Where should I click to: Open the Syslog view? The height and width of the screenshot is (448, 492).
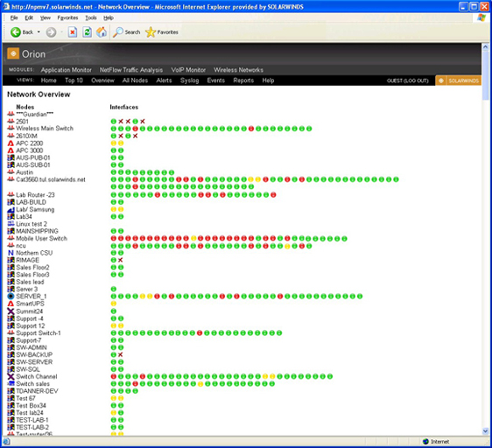coord(189,80)
